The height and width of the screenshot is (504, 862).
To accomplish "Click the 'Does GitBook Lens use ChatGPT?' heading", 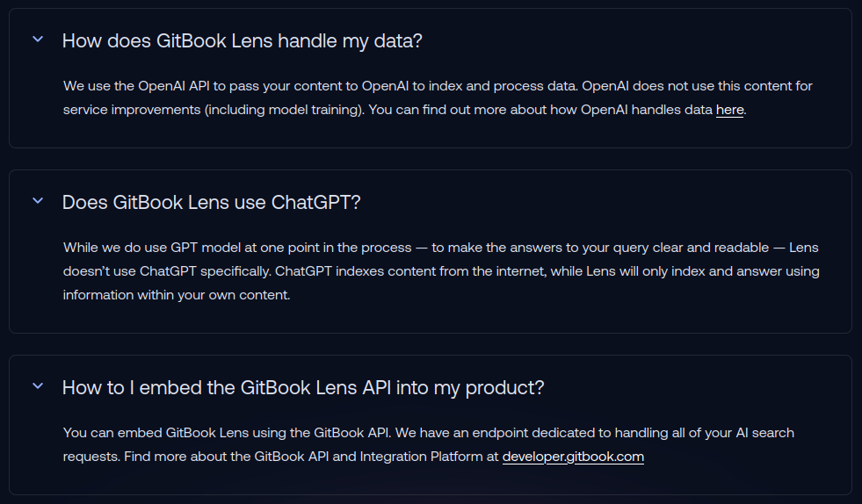I will point(211,202).
